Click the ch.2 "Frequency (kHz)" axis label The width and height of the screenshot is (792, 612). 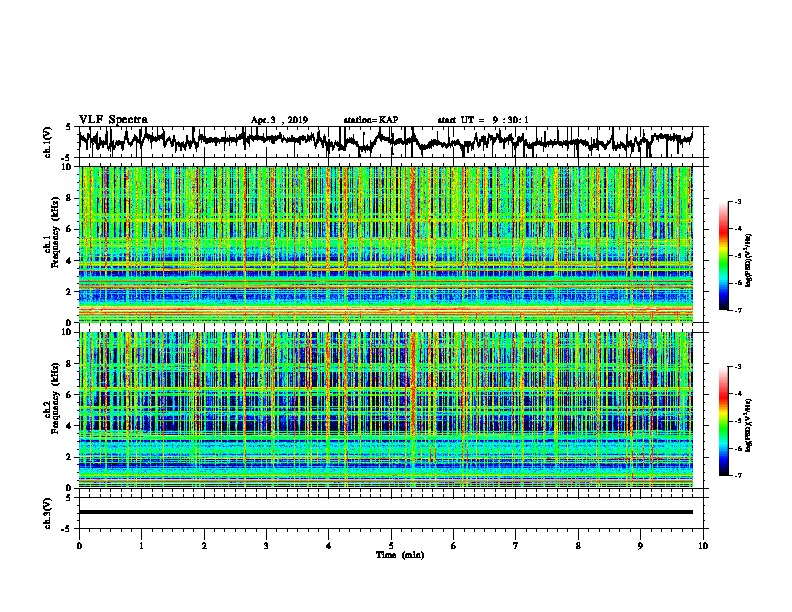[x=55, y=398]
